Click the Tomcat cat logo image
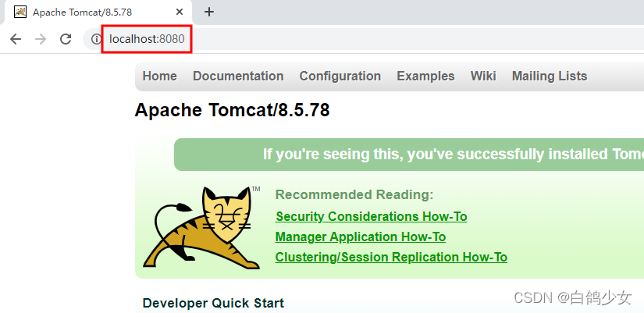 (202, 228)
